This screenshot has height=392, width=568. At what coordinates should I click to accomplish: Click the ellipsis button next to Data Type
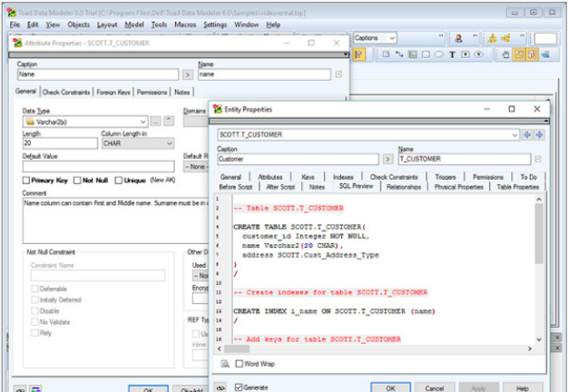(155, 122)
